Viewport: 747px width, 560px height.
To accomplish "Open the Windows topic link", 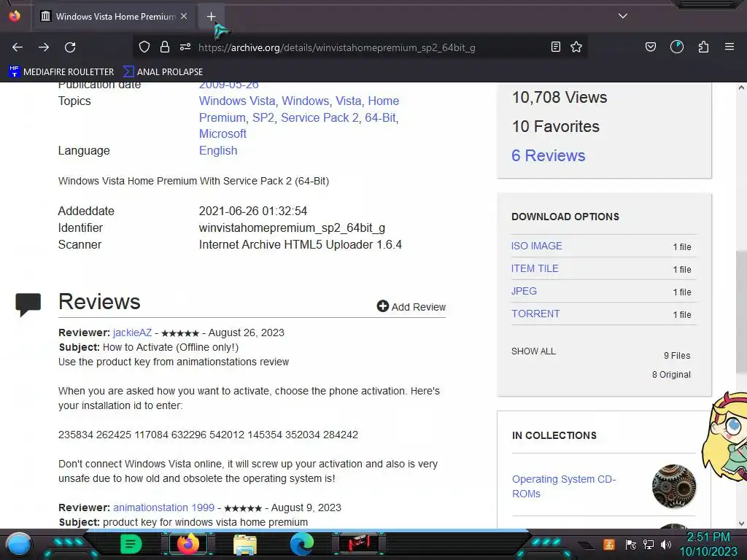I will click(x=306, y=101).
